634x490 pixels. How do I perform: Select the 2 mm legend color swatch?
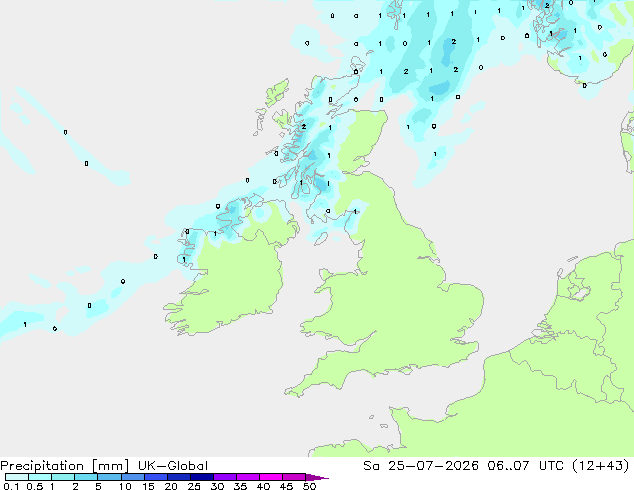click(x=86, y=477)
